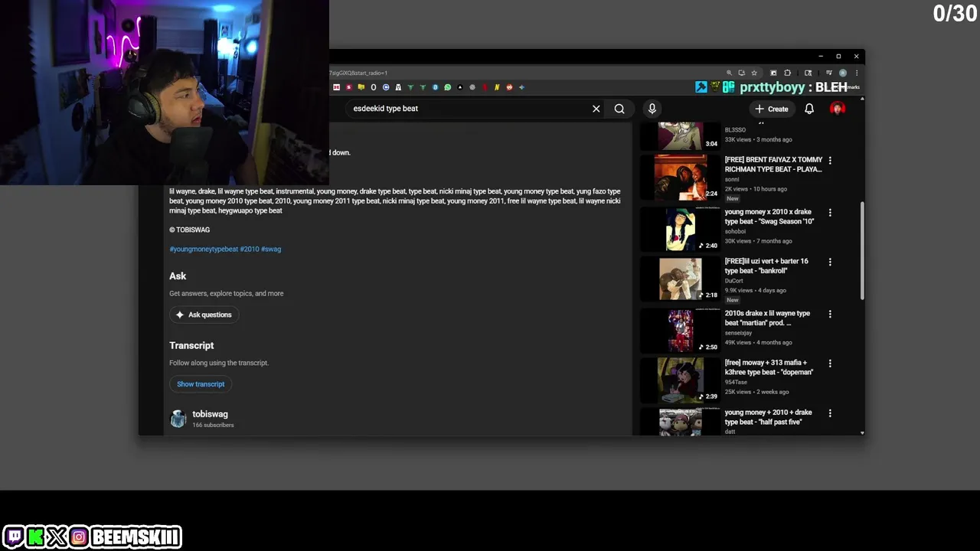
Task: Open the #2010 hashtag link
Action: click(250, 249)
